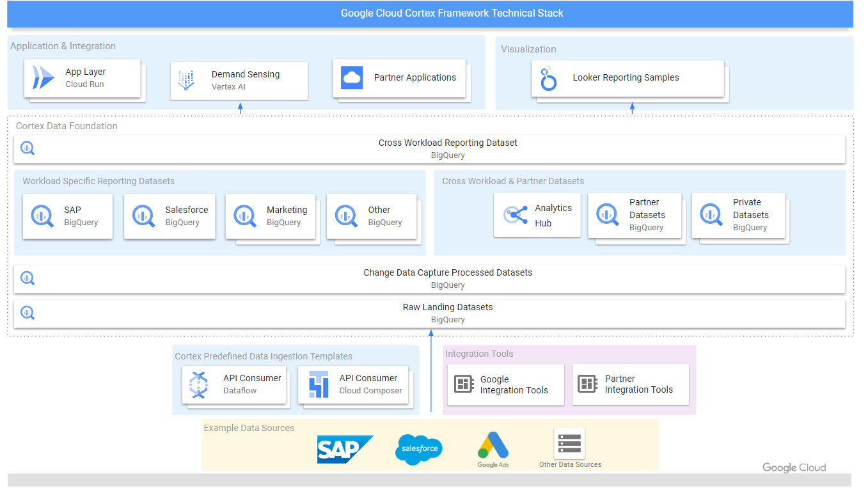Viewport: 868px width, 488px height.
Task: Select the Demand Sensing Vertex AI icon
Action: click(x=186, y=79)
